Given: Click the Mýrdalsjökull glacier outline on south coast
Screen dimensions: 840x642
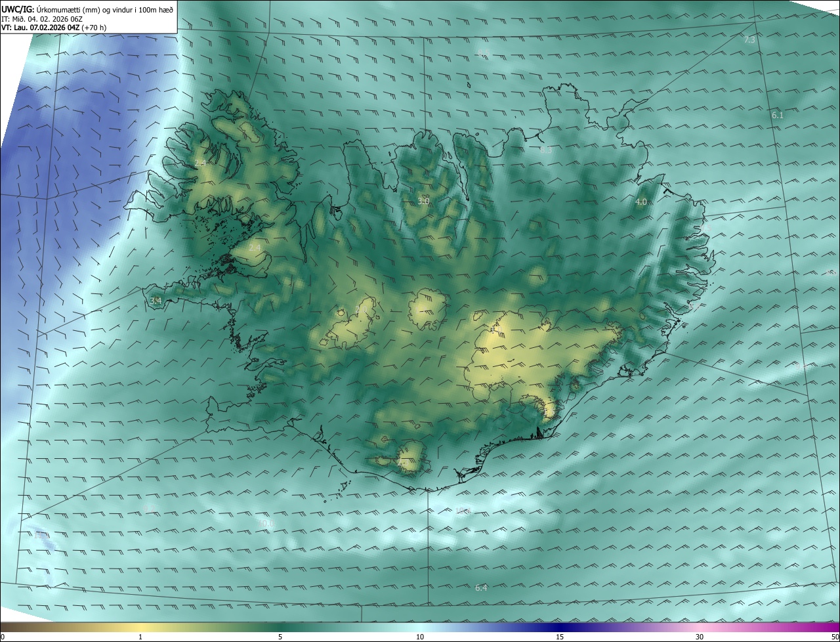Looking at the screenshot, I should pyautogui.click(x=411, y=454).
